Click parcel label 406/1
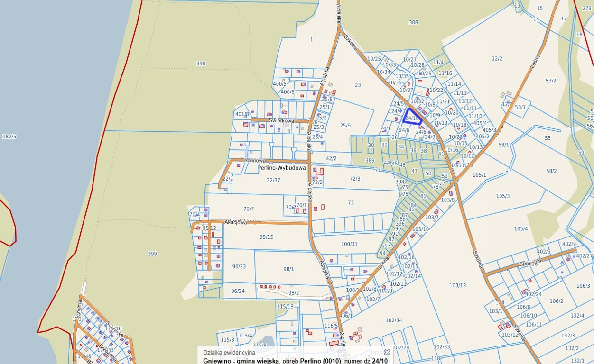This screenshot has width=594, height=364. pos(345,316)
